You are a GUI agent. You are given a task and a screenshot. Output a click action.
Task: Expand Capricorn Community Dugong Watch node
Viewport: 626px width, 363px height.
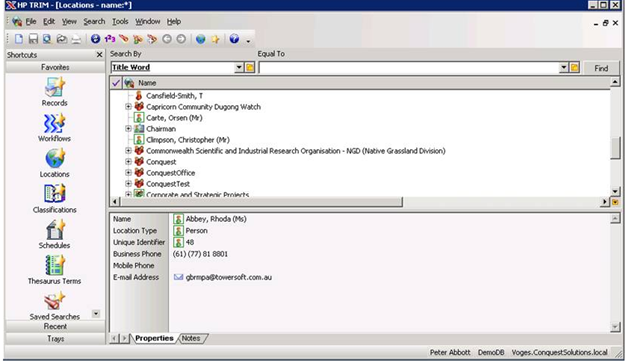[128, 107]
